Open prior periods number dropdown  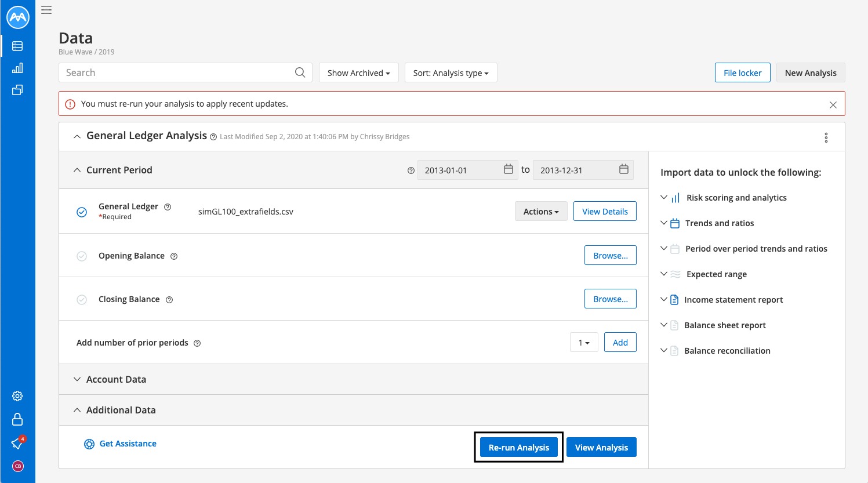(584, 342)
